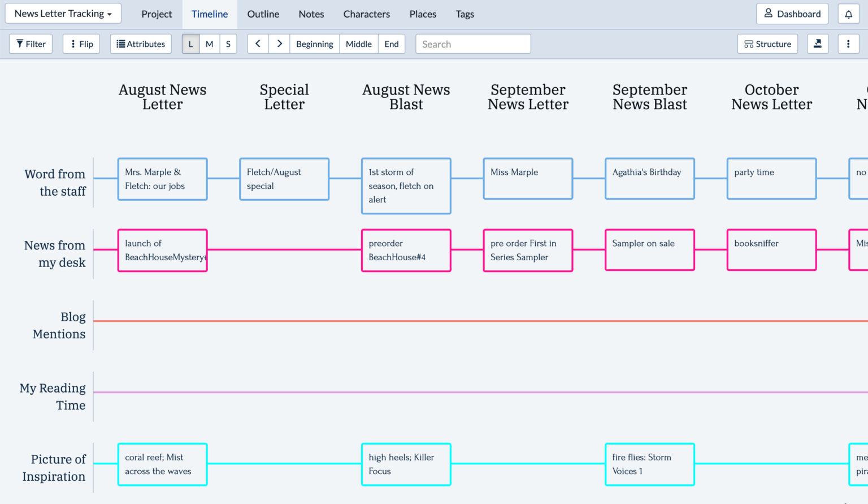This screenshot has width=868, height=504.
Task: Click the export timeline icon
Action: pyautogui.click(x=818, y=44)
